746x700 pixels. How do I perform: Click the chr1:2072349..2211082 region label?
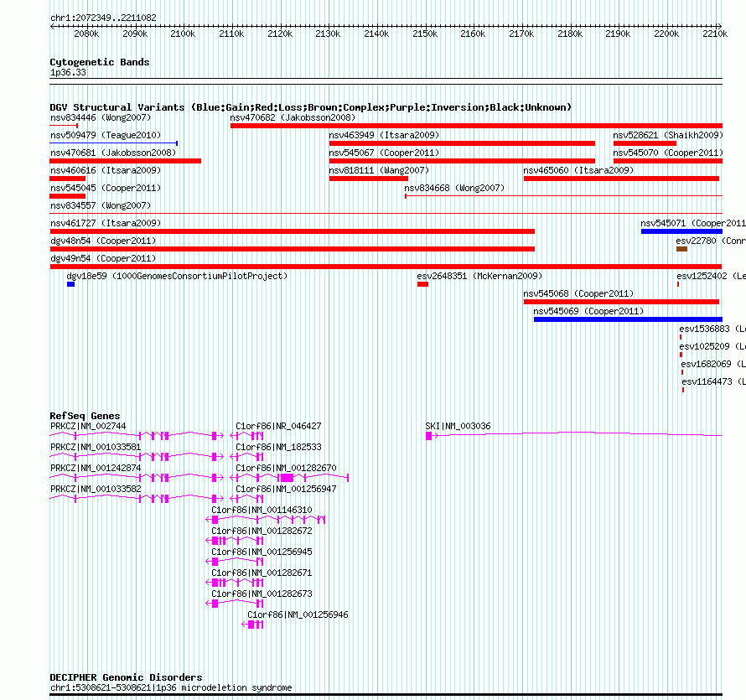pyautogui.click(x=103, y=18)
